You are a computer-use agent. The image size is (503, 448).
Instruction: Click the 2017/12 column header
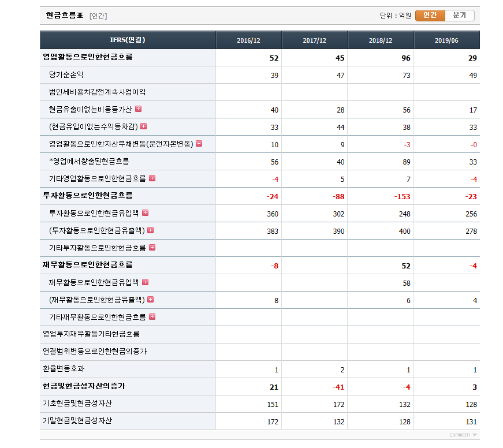(x=314, y=40)
